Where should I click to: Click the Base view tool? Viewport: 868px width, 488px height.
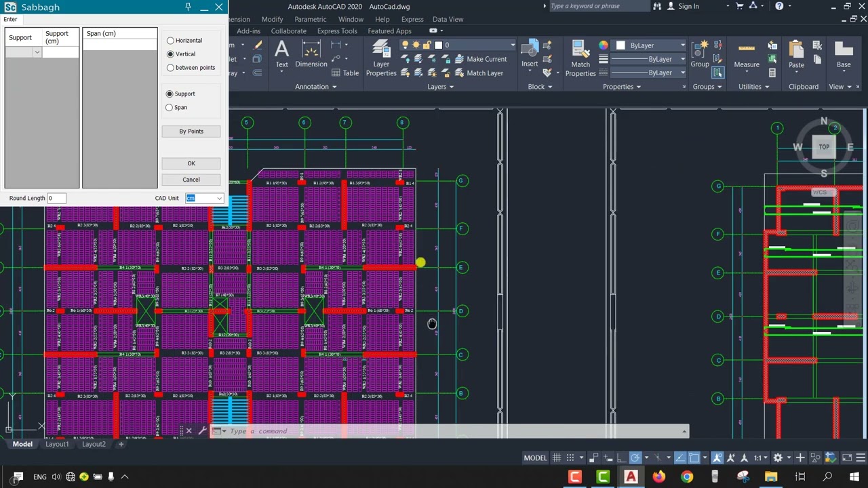(844, 56)
